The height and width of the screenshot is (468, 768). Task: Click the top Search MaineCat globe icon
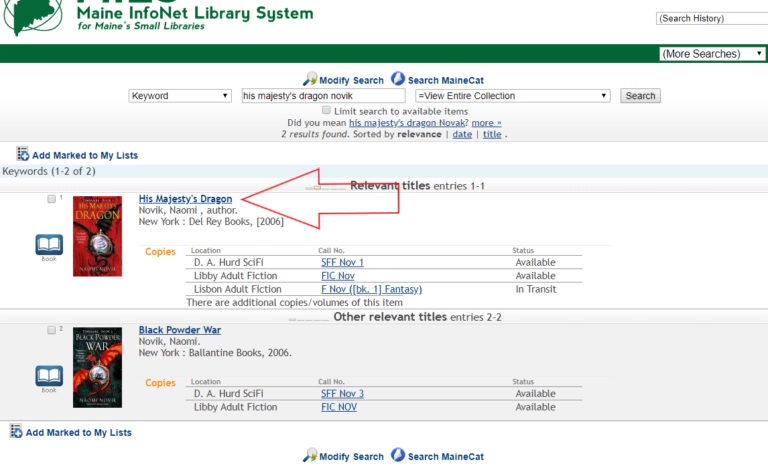point(398,78)
